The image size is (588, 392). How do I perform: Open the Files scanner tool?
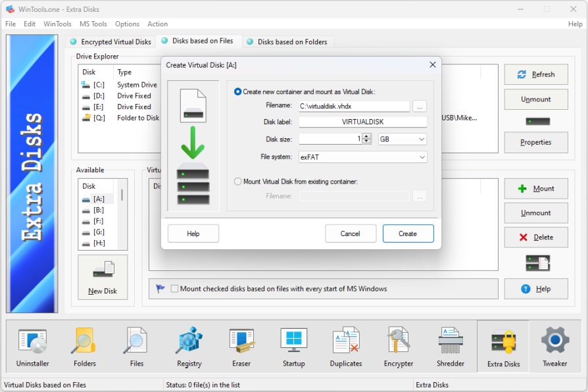click(x=137, y=347)
